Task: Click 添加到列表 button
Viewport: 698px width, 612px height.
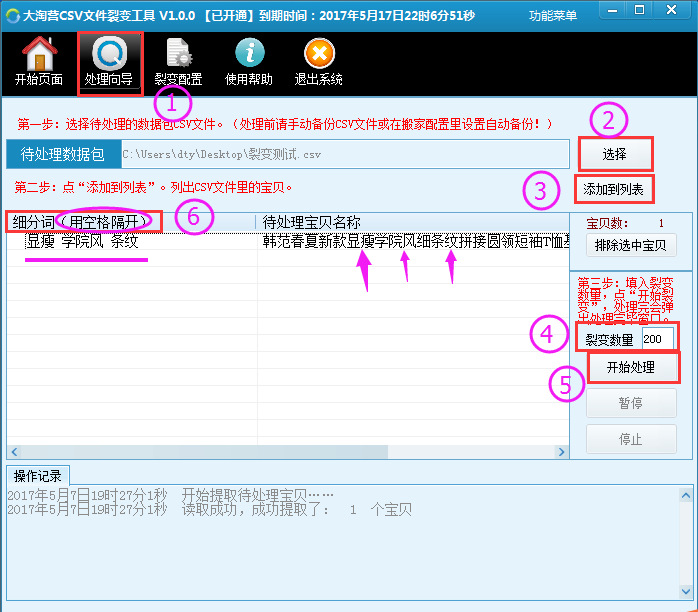Action: tap(613, 189)
